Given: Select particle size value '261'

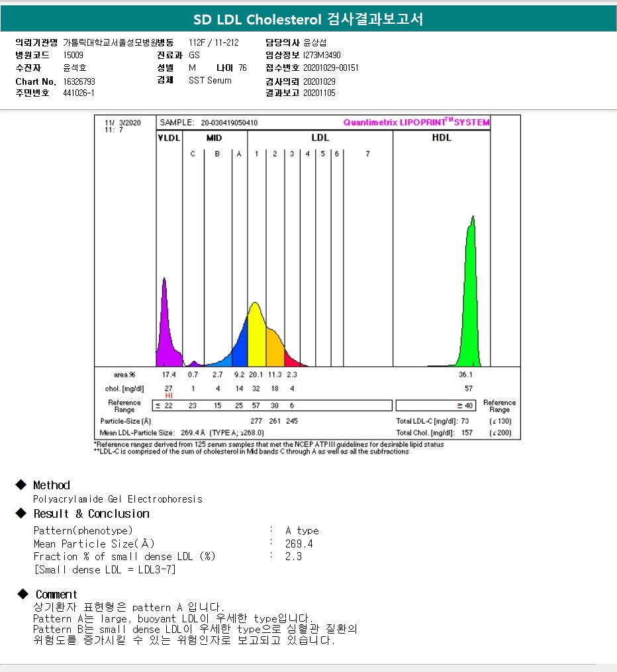Looking at the screenshot, I should (275, 421).
